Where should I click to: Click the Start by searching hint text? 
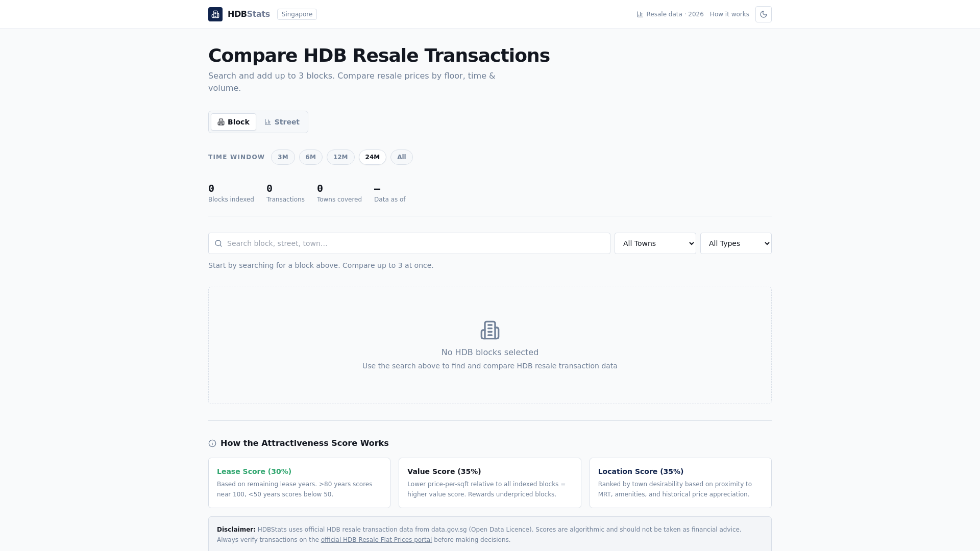[321, 265]
